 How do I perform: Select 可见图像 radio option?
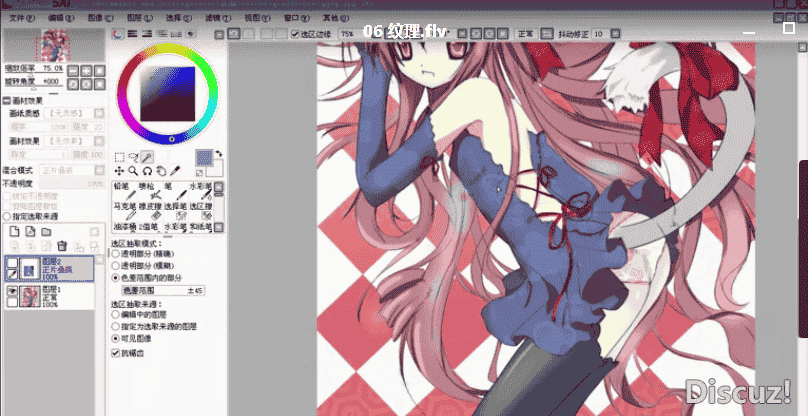tap(115, 339)
